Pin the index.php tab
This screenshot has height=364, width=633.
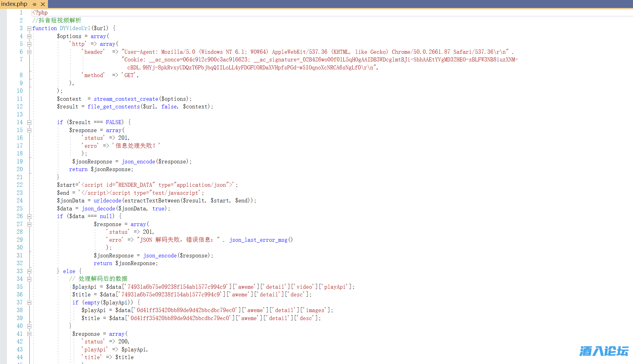[34, 4]
